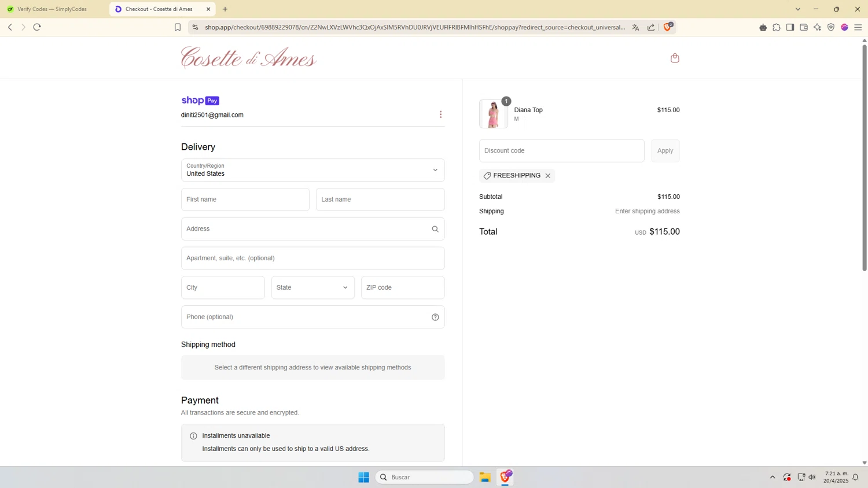Open Brave Shields icon

[x=667, y=27]
